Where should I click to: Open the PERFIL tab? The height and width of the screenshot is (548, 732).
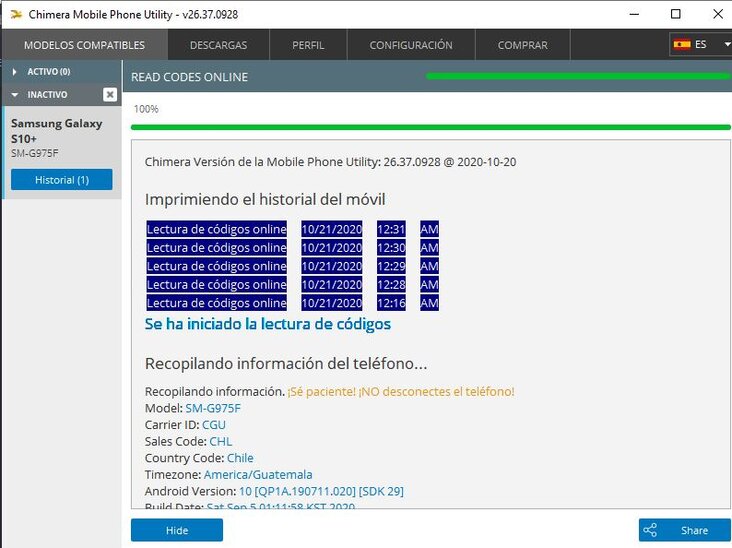pos(308,45)
